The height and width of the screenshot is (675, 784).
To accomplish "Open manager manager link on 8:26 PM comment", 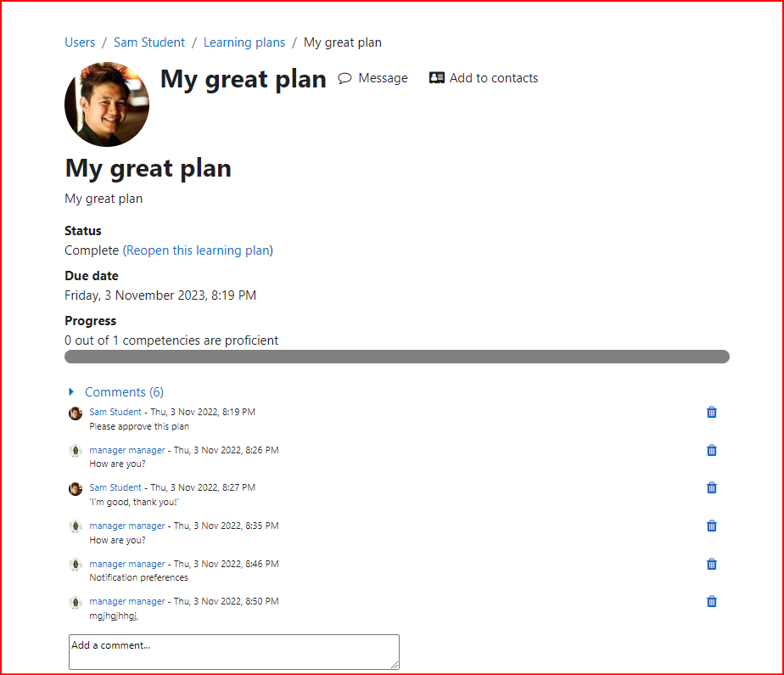I will point(127,450).
